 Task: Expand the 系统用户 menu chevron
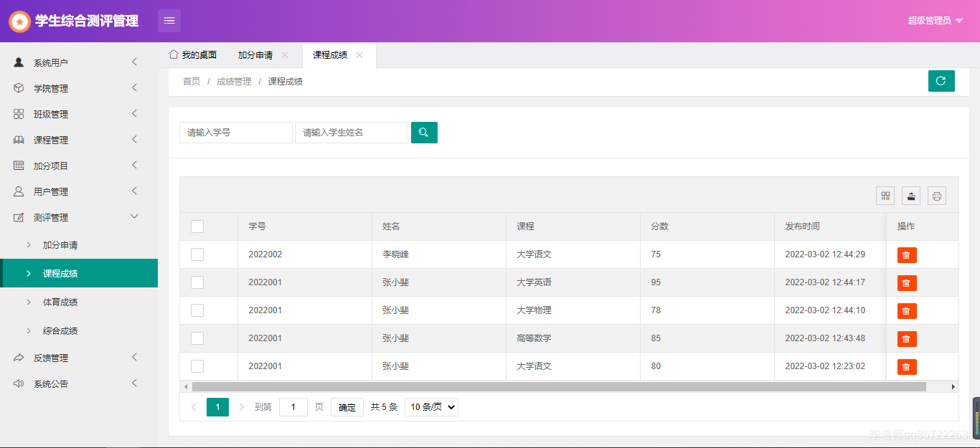click(x=134, y=62)
